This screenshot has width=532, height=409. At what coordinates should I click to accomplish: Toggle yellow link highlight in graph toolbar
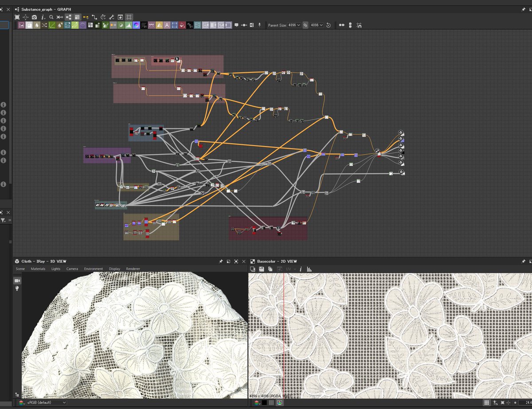click(86, 17)
